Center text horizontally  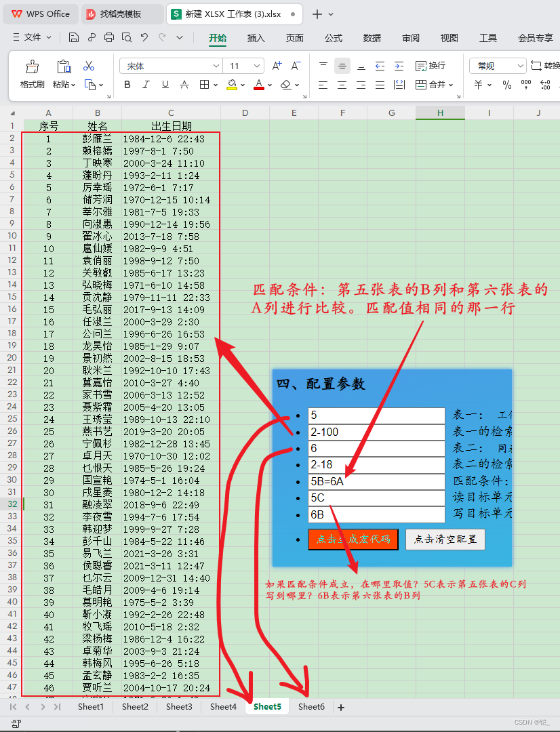pos(342,85)
